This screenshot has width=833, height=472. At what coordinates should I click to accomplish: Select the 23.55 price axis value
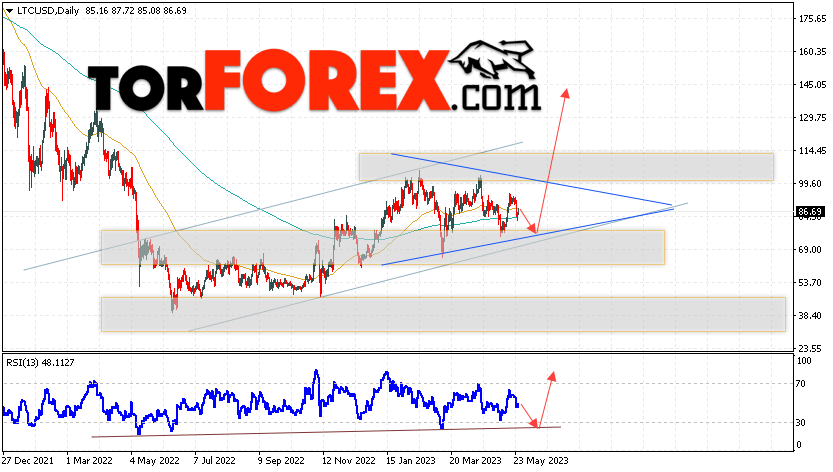click(x=811, y=348)
